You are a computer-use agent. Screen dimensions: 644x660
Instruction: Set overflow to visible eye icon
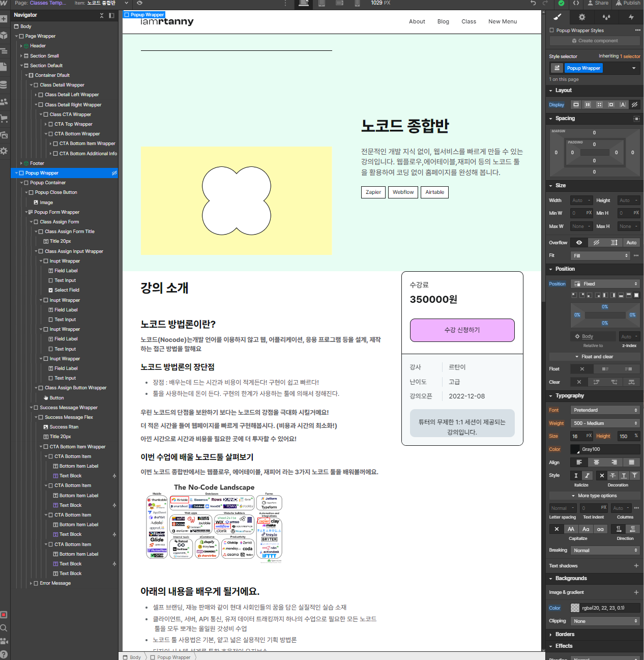tap(579, 243)
